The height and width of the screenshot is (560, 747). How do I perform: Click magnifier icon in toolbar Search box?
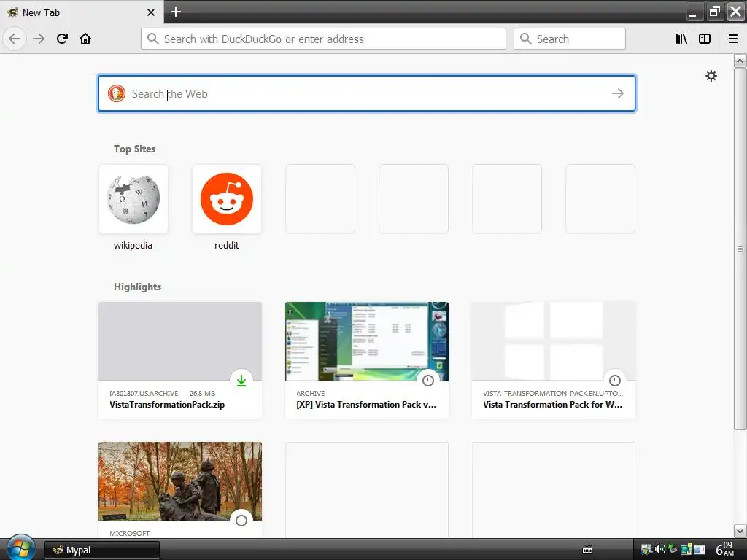(525, 39)
